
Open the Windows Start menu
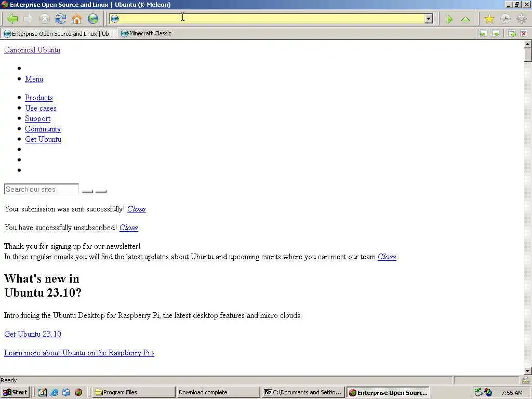[x=15, y=392]
